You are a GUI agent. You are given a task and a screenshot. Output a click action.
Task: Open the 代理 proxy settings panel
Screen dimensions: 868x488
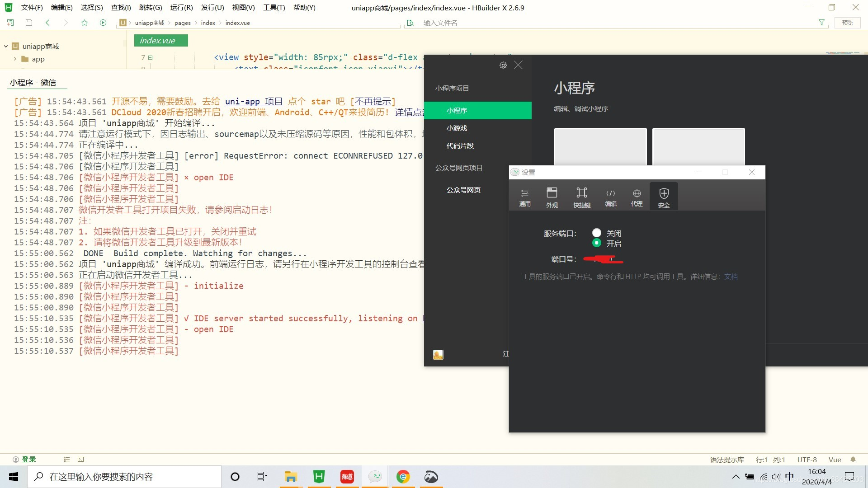637,197
